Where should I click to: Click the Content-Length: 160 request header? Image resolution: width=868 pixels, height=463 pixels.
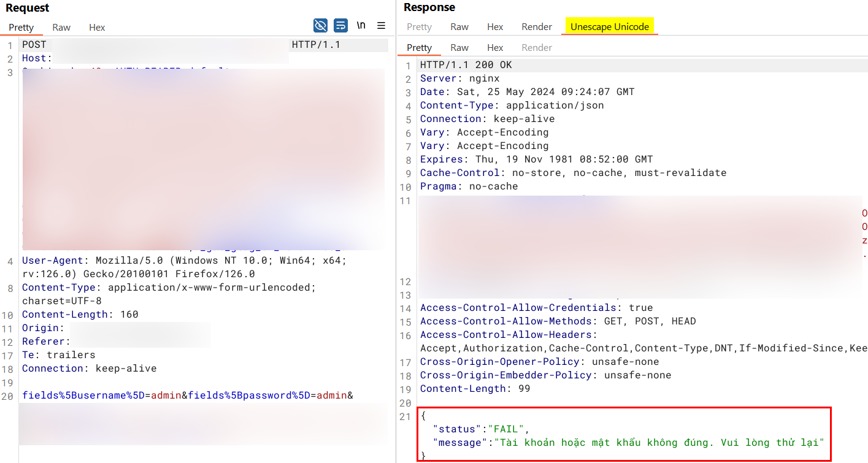click(80, 315)
